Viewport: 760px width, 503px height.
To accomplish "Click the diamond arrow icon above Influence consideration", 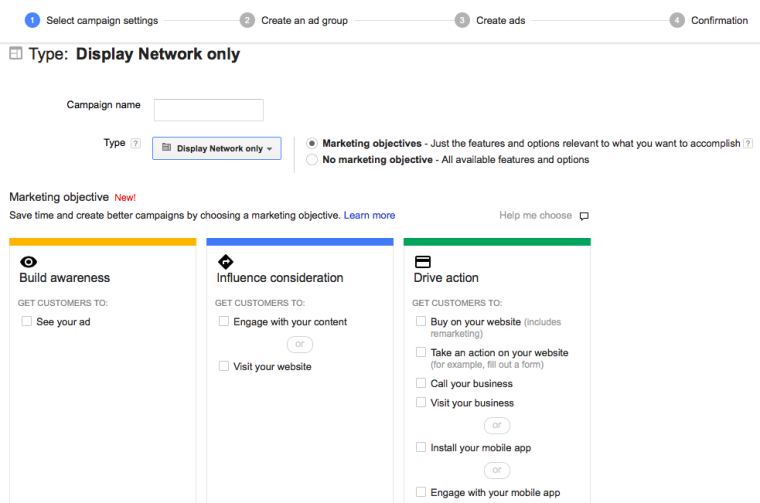I will pos(225,261).
